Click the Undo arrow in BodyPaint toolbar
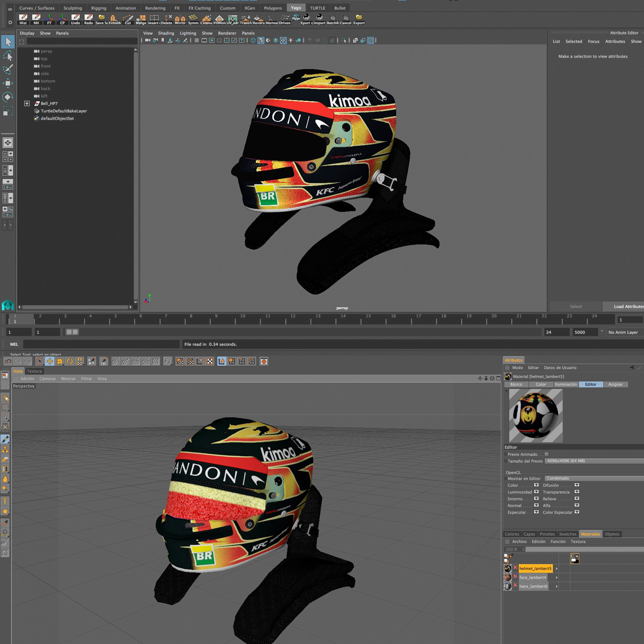 point(8,361)
